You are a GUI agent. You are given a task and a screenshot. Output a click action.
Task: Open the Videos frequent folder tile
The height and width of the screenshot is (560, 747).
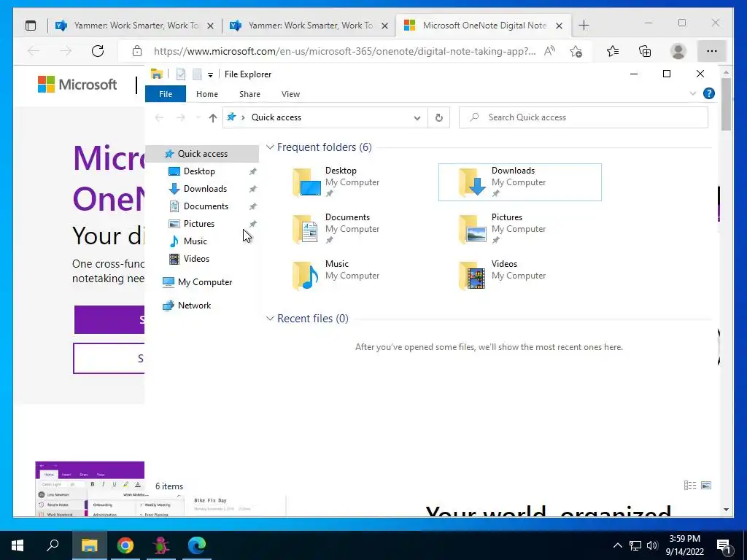pyautogui.click(x=519, y=275)
